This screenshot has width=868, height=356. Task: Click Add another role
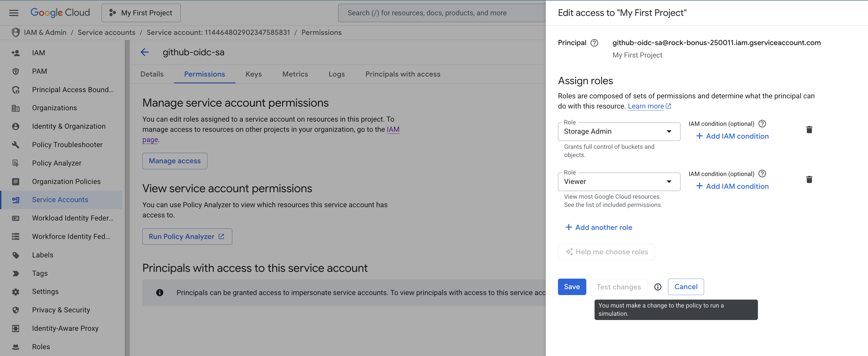[x=599, y=228]
